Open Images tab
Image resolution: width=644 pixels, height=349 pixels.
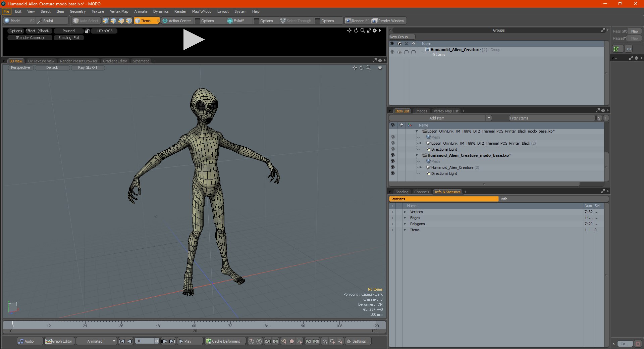point(421,111)
